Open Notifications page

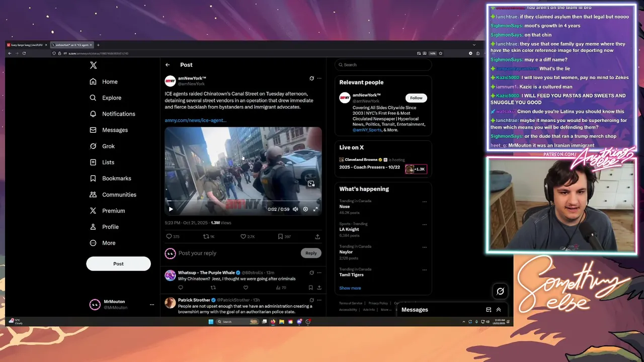point(112,114)
